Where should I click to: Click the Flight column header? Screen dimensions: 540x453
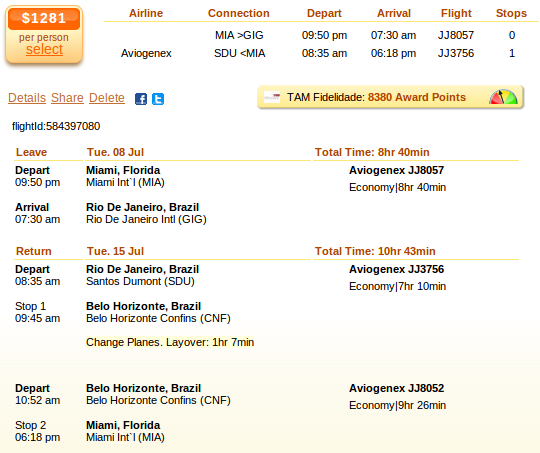(456, 13)
